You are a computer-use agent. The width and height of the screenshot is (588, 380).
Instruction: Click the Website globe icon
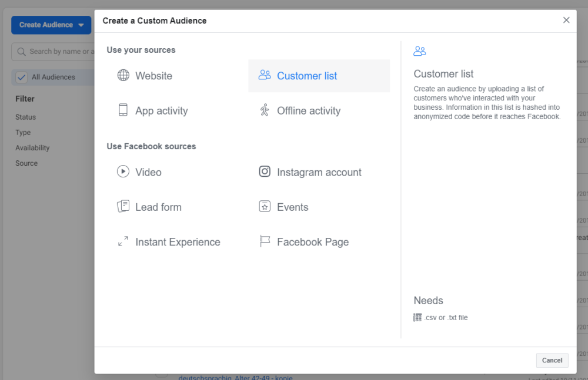[x=123, y=75]
